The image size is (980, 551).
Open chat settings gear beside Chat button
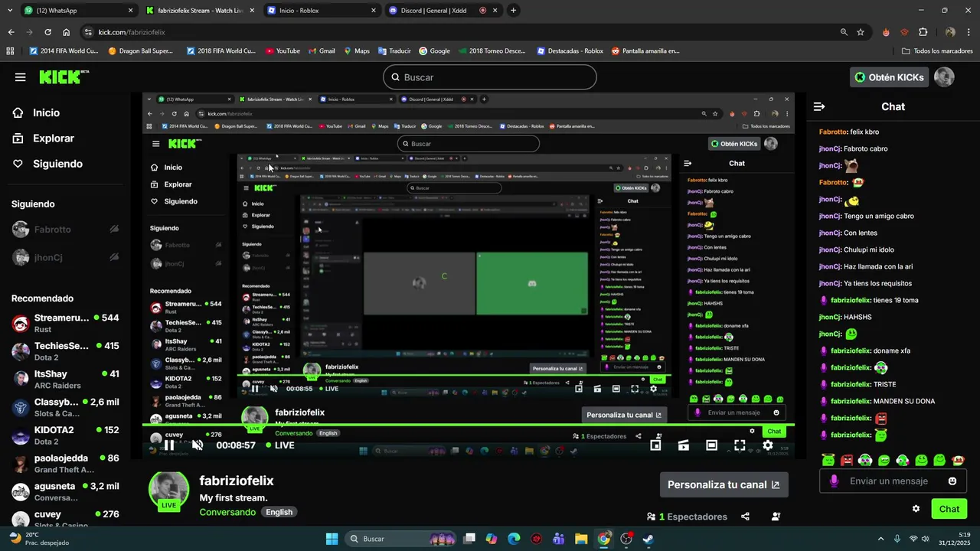click(x=916, y=509)
